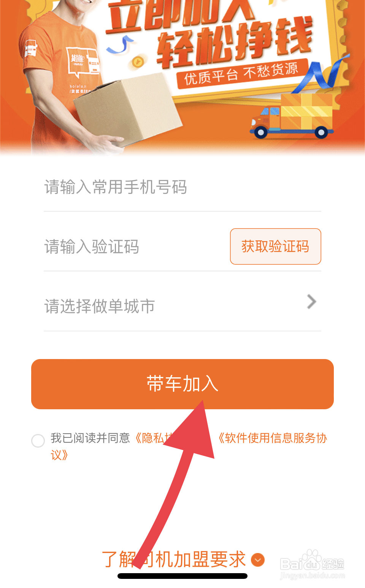This screenshot has height=588, width=365.
Task: Open the 请选择做单城市 city selector chevron
Action: pyautogui.click(x=311, y=302)
